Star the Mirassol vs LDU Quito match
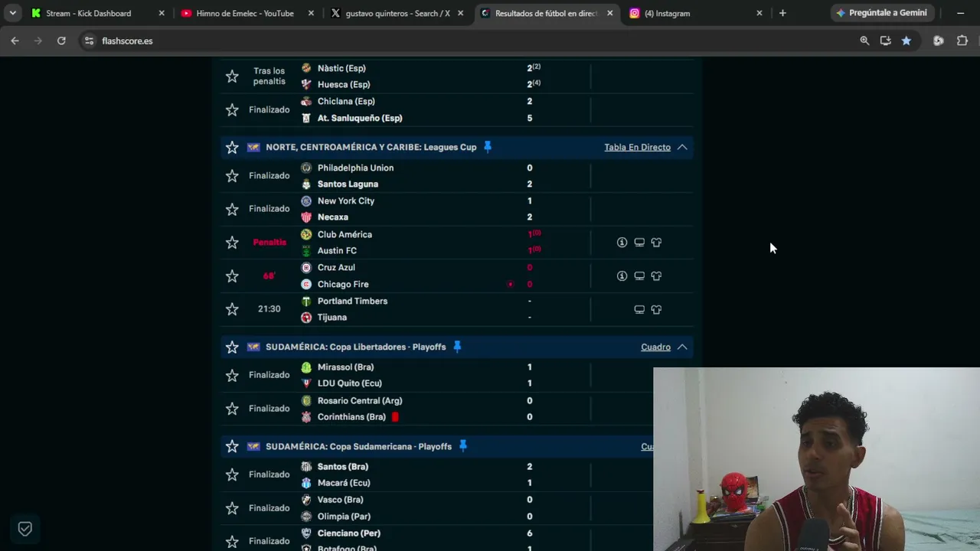 [232, 375]
